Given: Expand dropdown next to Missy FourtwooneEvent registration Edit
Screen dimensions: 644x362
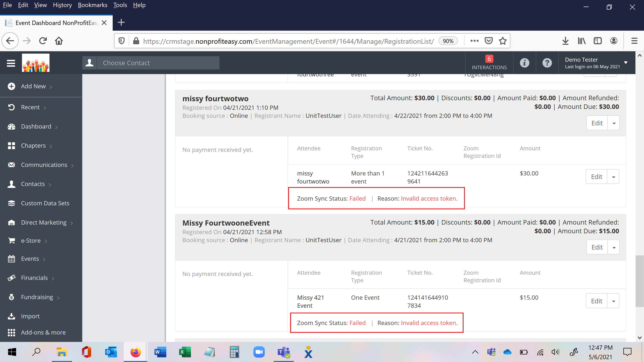Looking at the screenshot, I should click(614, 247).
